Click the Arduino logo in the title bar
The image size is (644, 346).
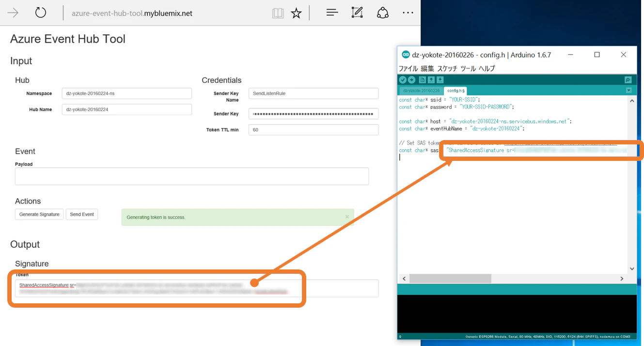point(406,55)
